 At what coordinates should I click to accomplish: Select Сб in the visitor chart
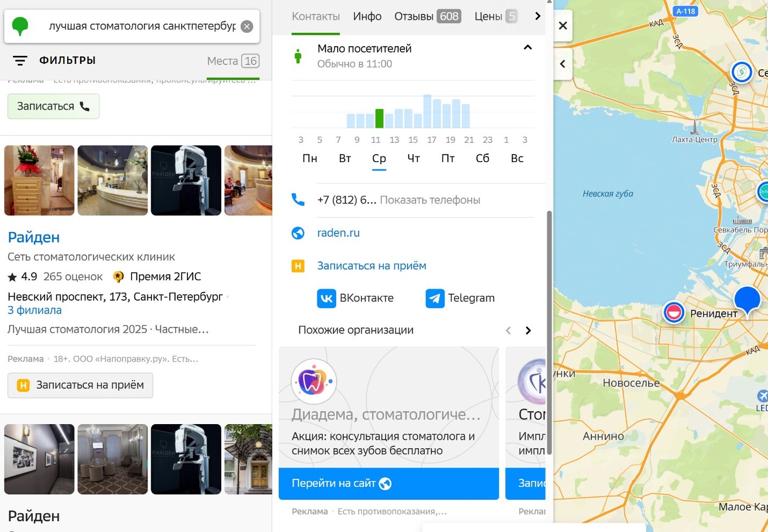click(x=482, y=159)
